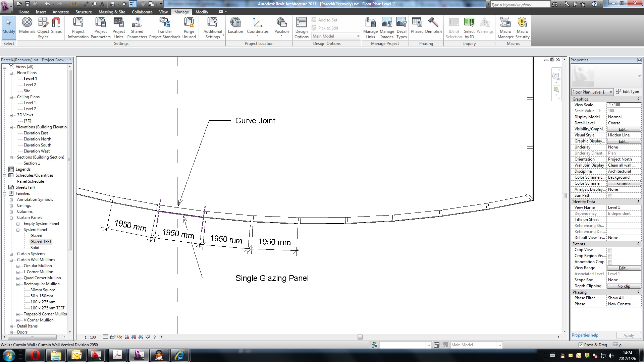
Task: Switch to the Annotate ribbon tab
Action: point(60,12)
